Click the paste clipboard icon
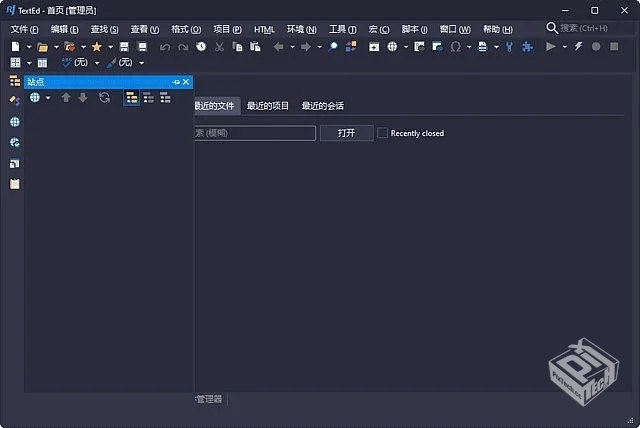Screen dimensions: 640x428 (x=255, y=47)
